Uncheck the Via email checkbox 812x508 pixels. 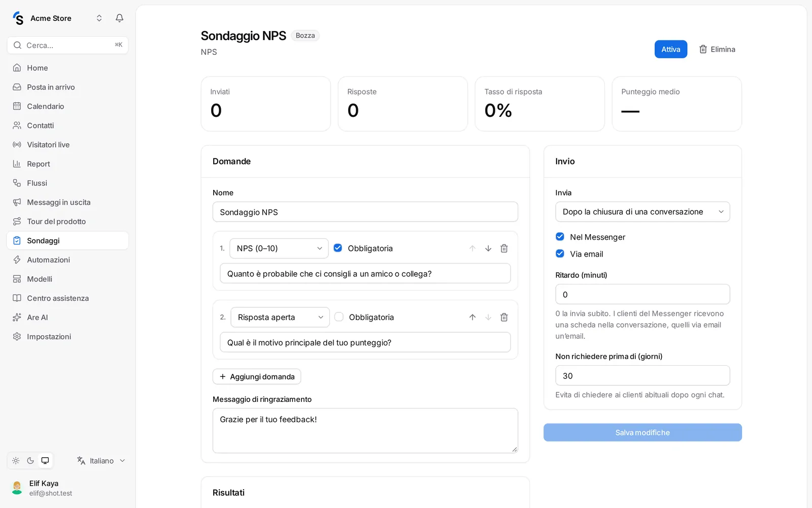(x=560, y=253)
